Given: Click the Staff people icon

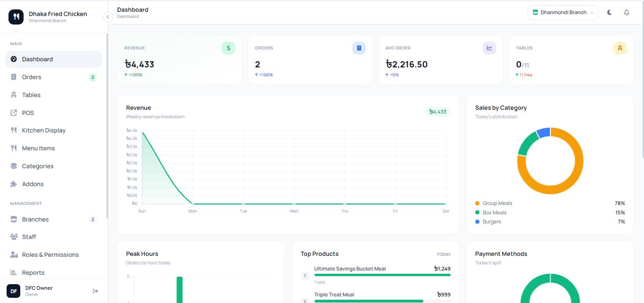Looking at the screenshot, I should 14,237.
